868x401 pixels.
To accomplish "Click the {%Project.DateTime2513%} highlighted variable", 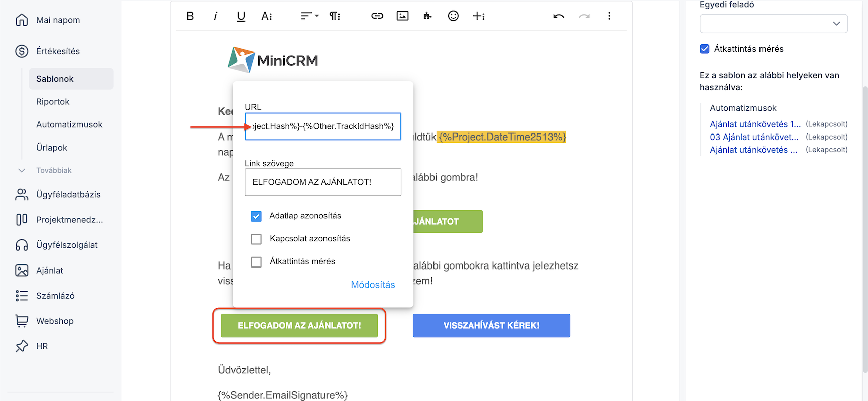I will 502,137.
